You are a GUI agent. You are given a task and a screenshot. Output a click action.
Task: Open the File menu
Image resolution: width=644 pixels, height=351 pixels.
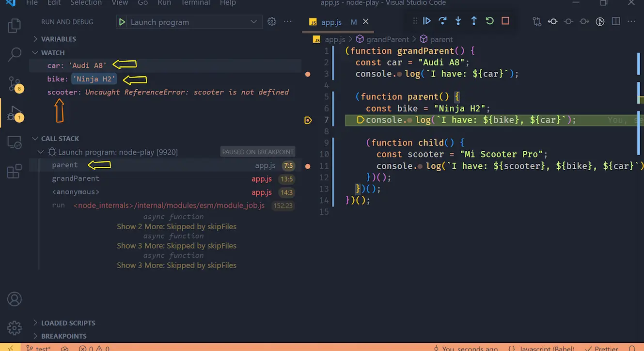click(x=31, y=3)
